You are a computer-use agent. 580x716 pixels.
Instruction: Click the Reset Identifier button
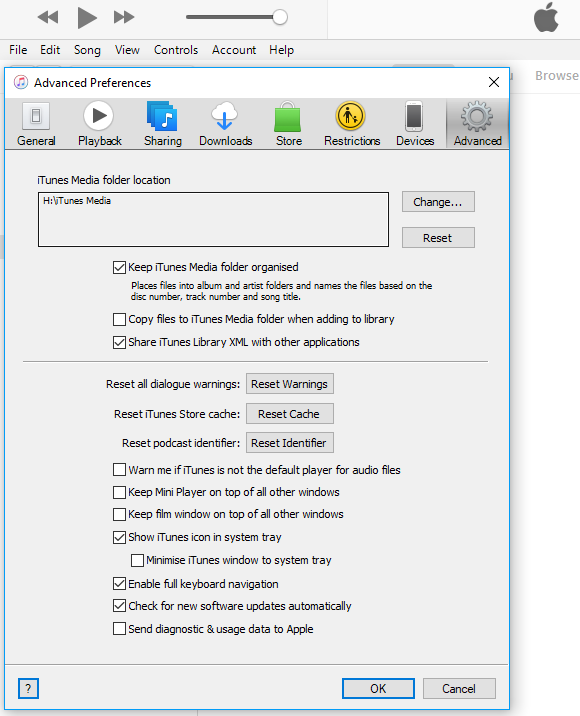(290, 443)
